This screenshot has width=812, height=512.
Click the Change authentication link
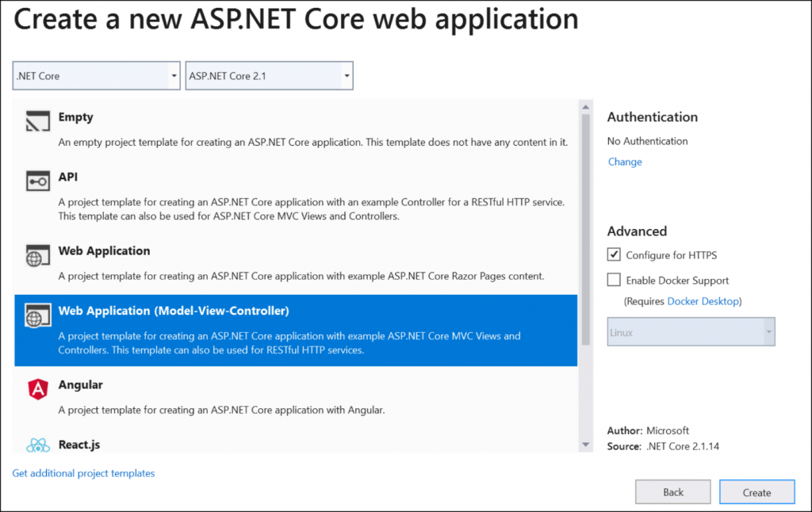(x=624, y=162)
